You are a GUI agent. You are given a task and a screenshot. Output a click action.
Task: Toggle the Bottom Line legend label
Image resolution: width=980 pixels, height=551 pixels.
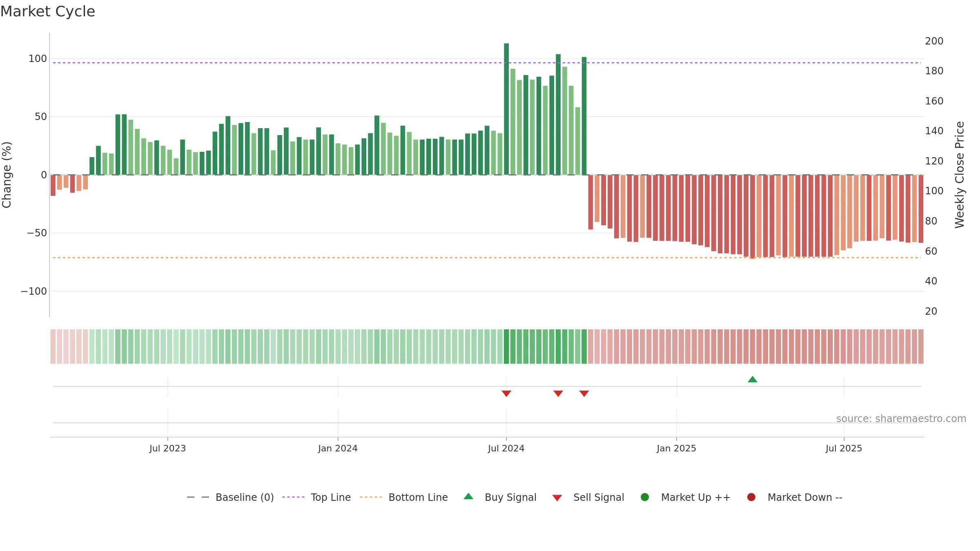pyautogui.click(x=418, y=498)
